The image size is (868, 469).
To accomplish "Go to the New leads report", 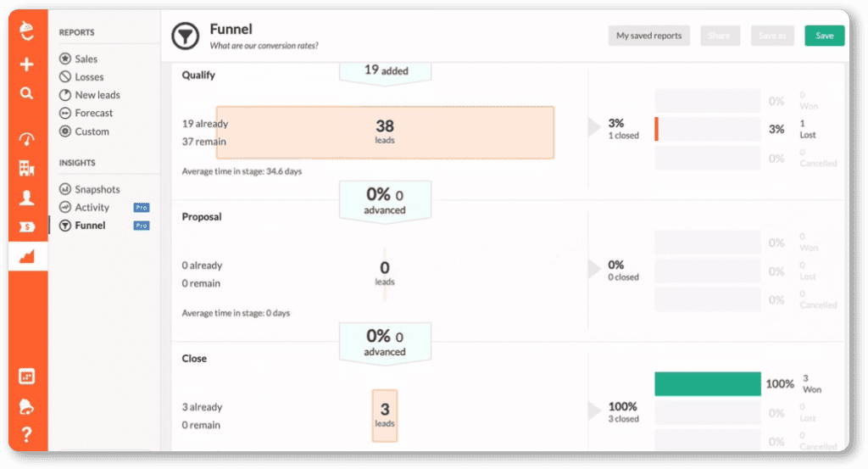I will [97, 95].
